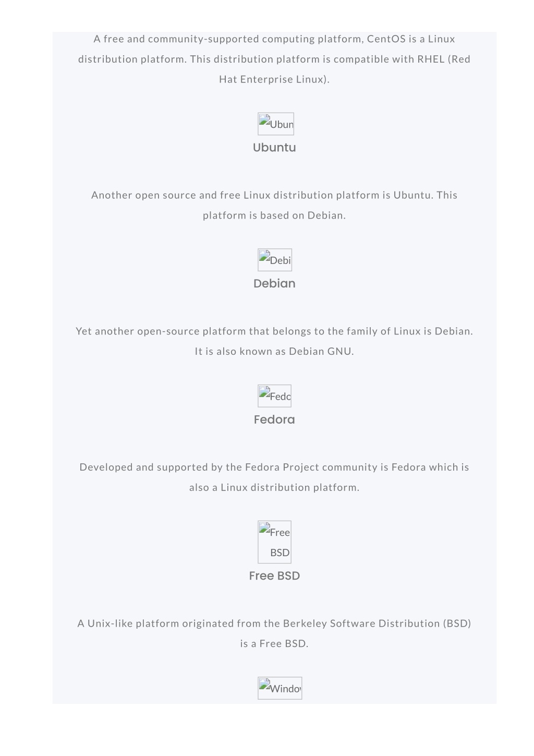This screenshot has width=534, height=756.
Task: Click the 'A free and community-supported' opening line
Action: pos(274,39)
